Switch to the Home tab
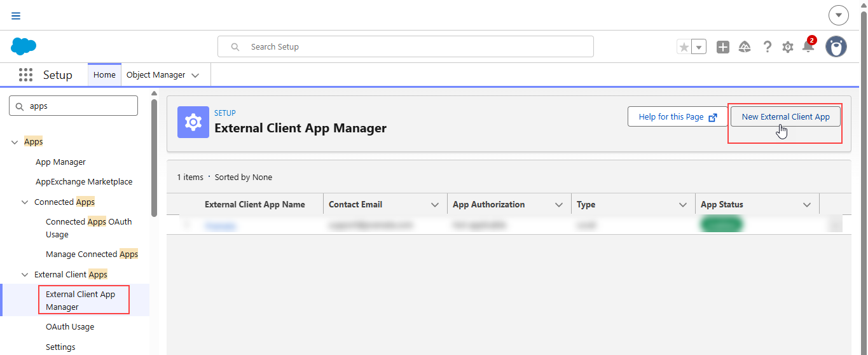 [x=104, y=75]
